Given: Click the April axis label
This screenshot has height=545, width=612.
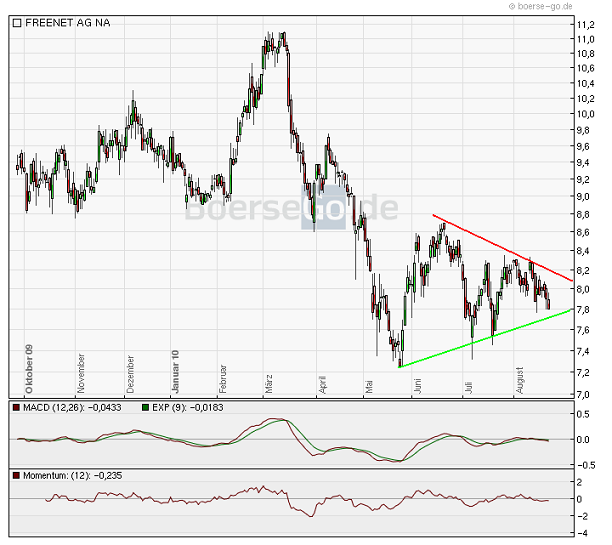Looking at the screenshot, I should 322,384.
